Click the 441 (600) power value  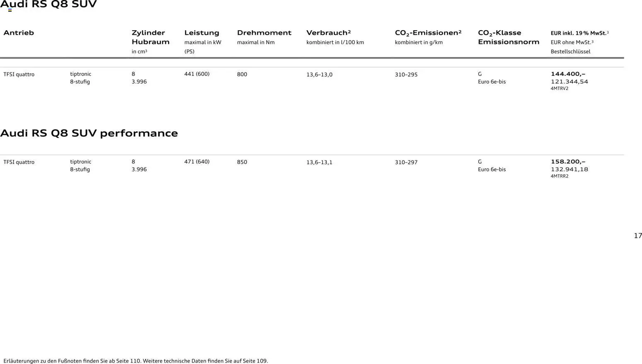pyautogui.click(x=197, y=74)
